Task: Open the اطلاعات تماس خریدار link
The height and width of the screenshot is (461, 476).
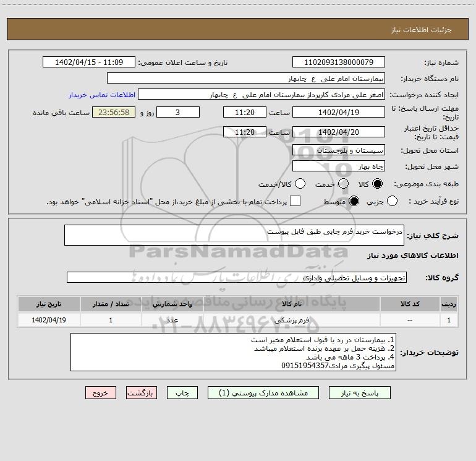Action: 102,95
